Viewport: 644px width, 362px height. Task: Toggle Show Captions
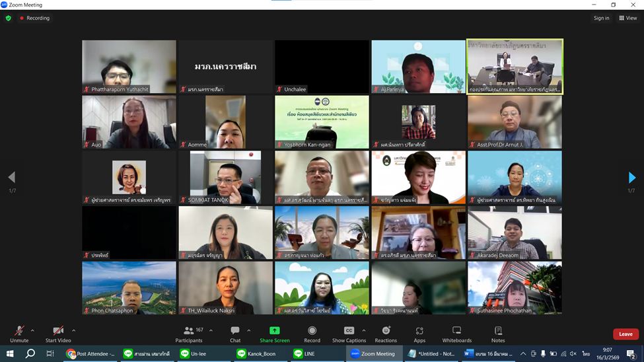pyautogui.click(x=349, y=334)
